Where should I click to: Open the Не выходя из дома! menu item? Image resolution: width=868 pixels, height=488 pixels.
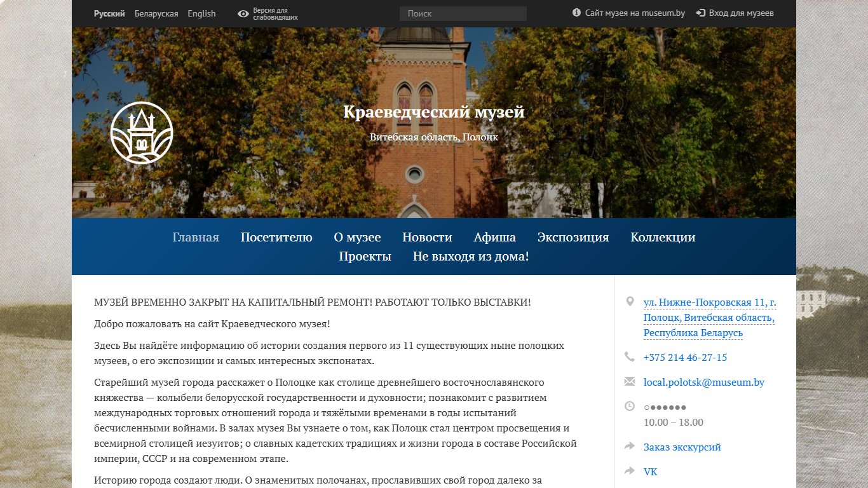tap(471, 256)
